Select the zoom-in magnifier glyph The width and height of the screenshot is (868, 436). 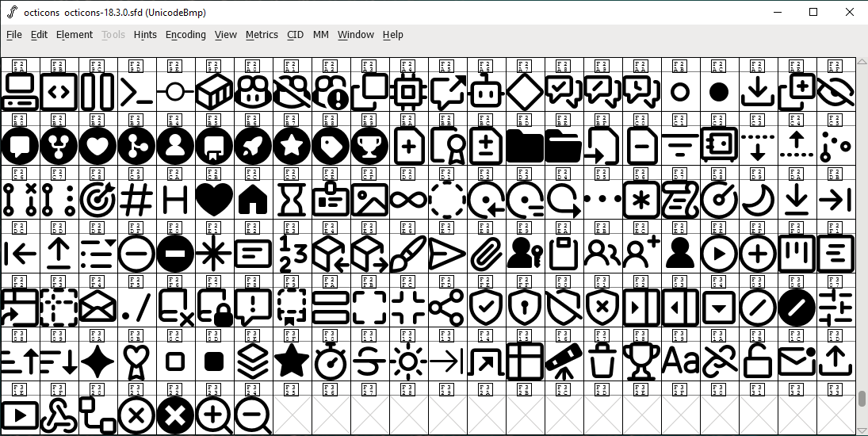pyautogui.click(x=214, y=415)
